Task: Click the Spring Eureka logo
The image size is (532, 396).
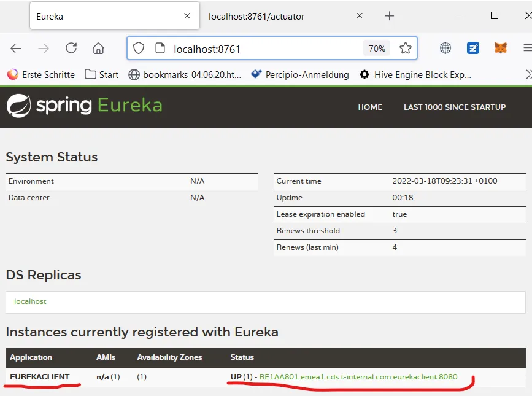Action: pyautogui.click(x=84, y=106)
